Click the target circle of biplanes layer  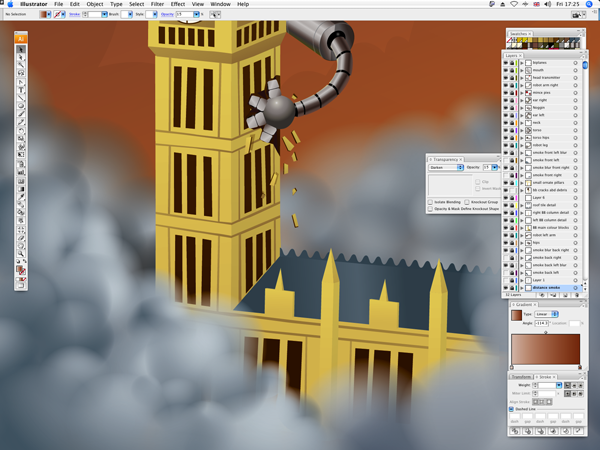point(576,63)
